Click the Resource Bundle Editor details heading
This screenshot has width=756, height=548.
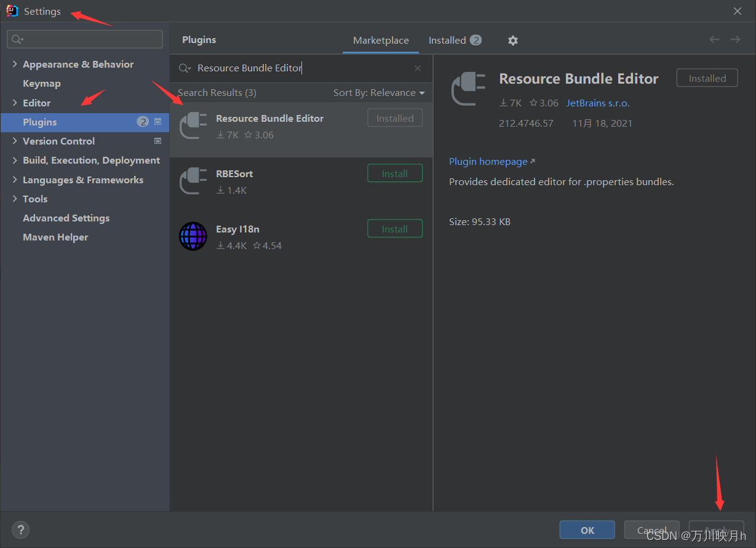579,79
